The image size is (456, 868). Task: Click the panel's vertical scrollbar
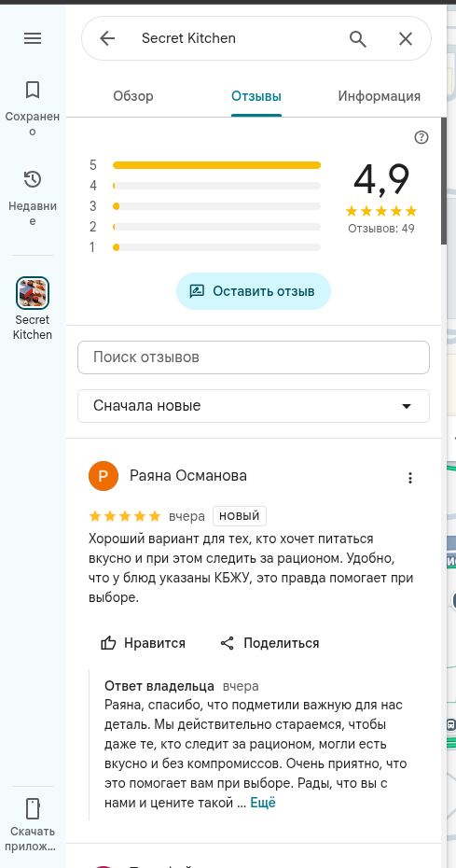444,181
